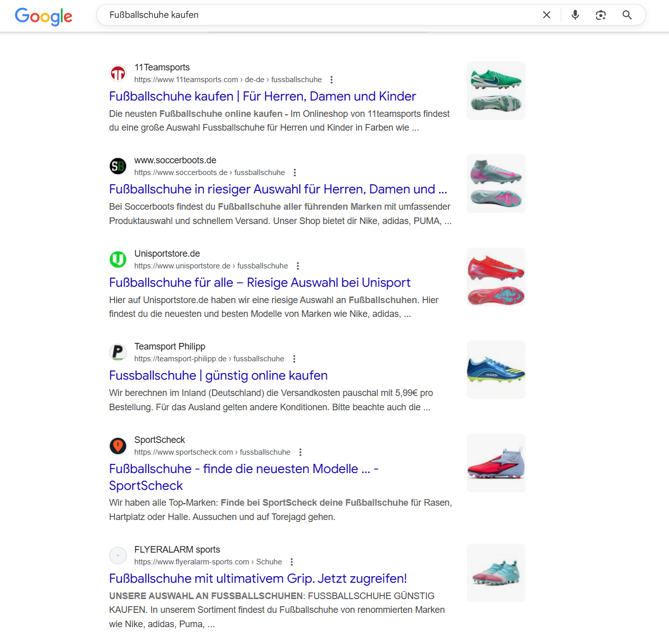Image resolution: width=669 pixels, height=644 pixels.
Task: Open 'Fußballschuhe kaufen | Für Herren, Damen und Kinder'
Action: (262, 96)
